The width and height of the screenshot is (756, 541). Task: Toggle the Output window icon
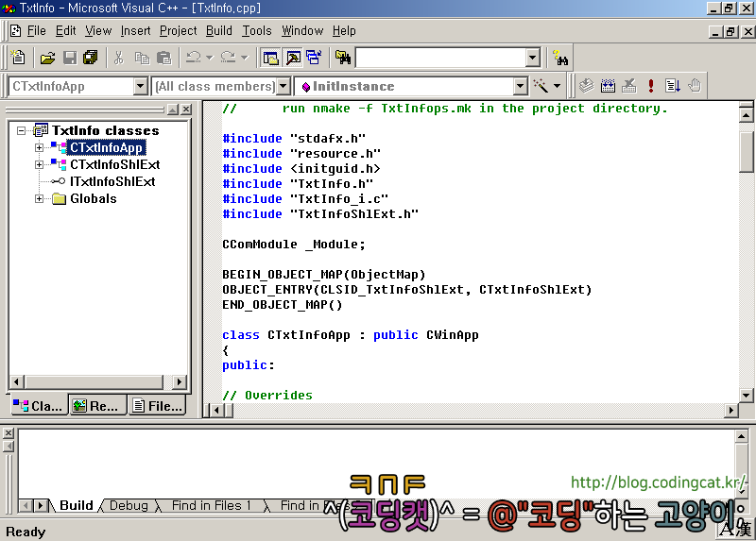[x=293, y=58]
